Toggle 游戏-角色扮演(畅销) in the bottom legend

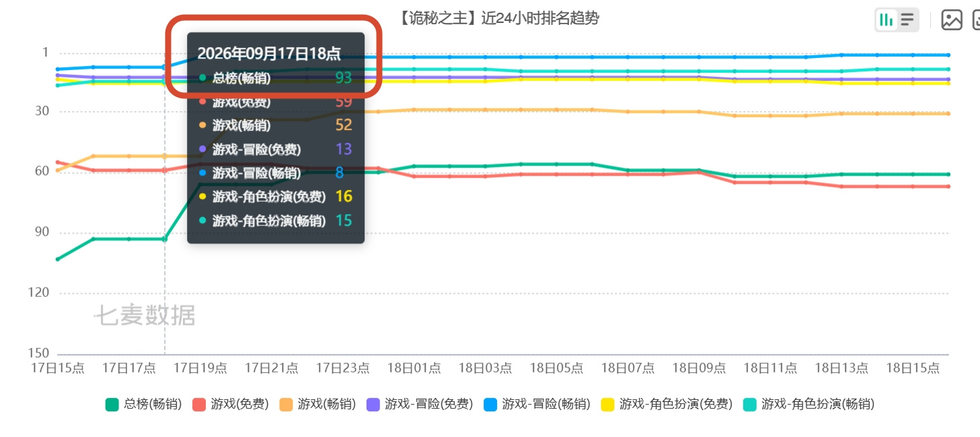tap(808, 405)
